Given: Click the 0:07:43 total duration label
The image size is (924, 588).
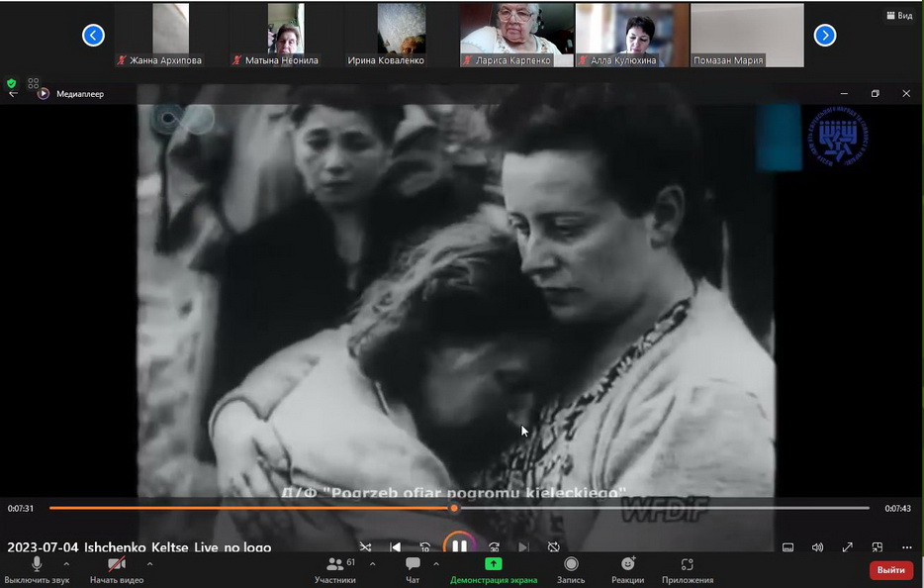Looking at the screenshot, I should [x=897, y=509].
